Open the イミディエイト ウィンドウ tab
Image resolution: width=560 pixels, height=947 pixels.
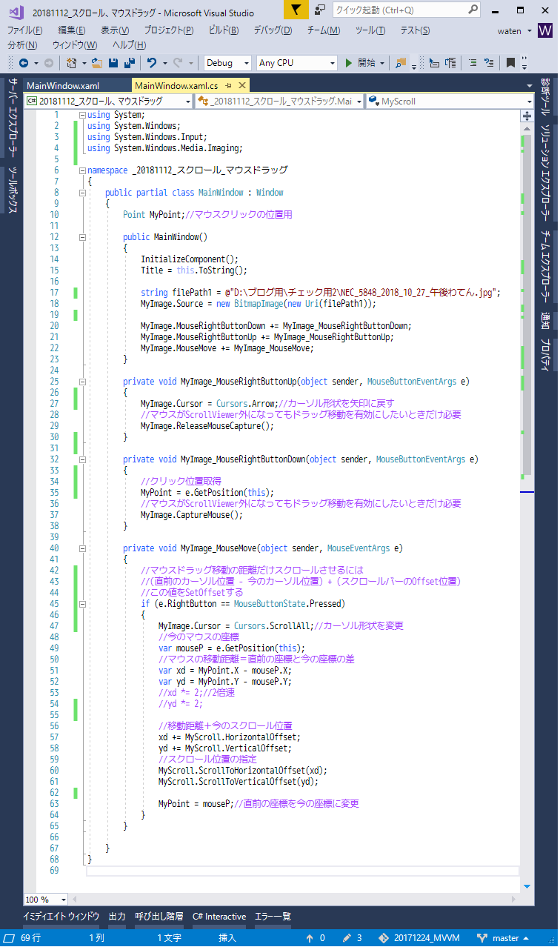(x=61, y=917)
